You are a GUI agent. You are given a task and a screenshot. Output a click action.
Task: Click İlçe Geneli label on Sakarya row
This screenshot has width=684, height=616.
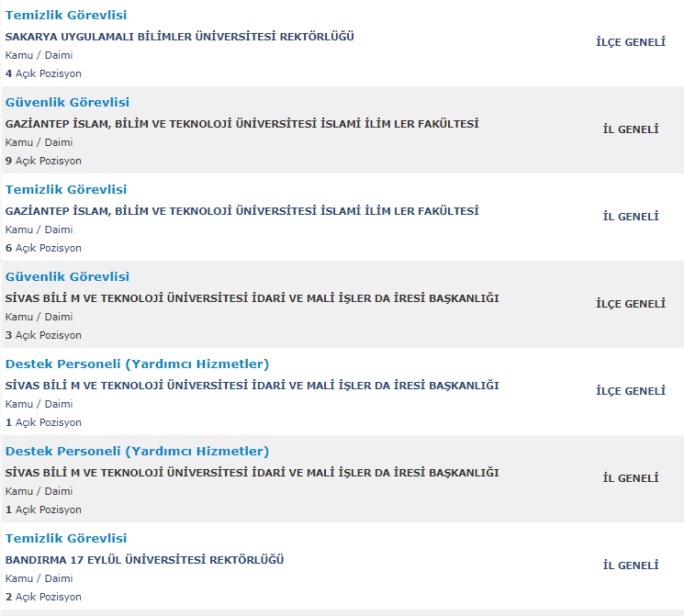pos(631,42)
